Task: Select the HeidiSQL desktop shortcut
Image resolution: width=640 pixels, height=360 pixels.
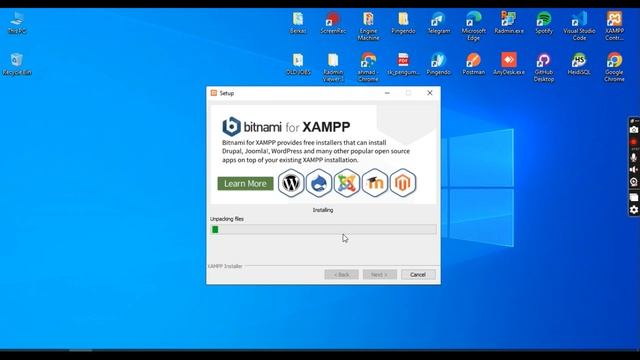Action: 579,64
